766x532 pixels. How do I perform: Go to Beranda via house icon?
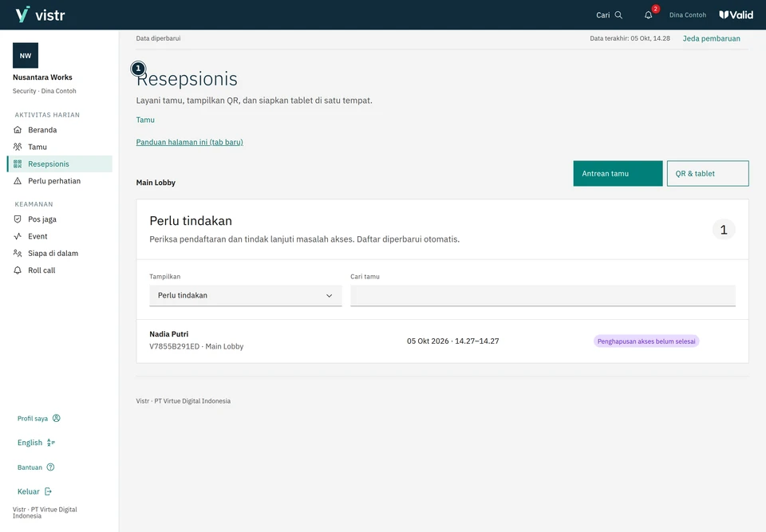(x=18, y=130)
